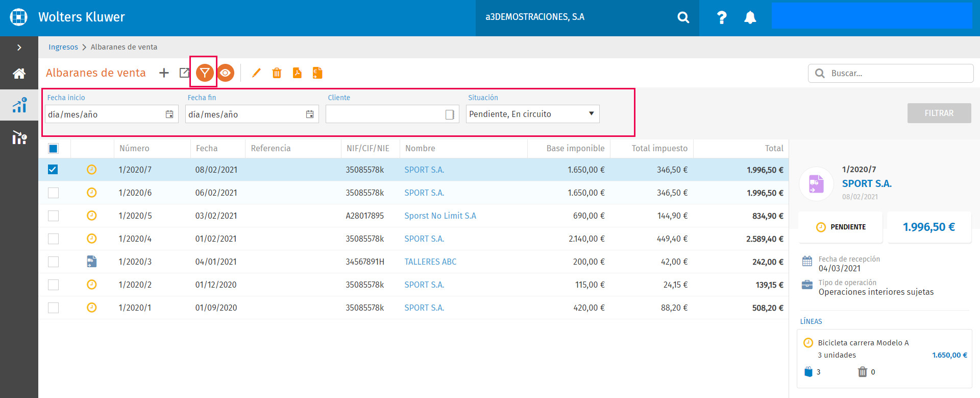Focus the Cliente input field

click(392, 114)
